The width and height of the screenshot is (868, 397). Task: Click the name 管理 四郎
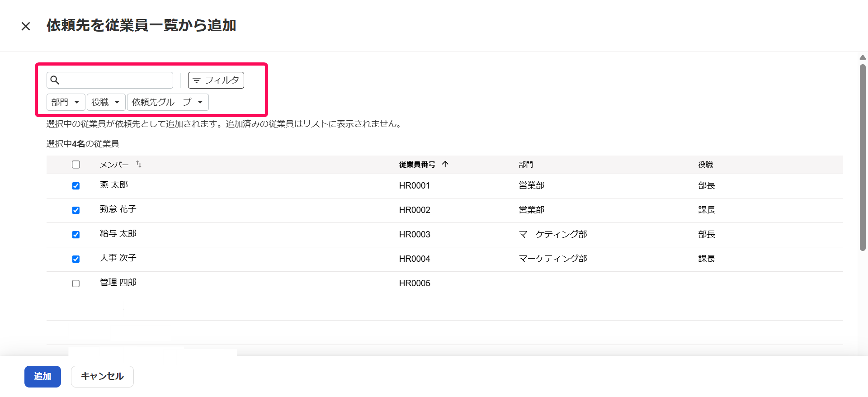118,283
